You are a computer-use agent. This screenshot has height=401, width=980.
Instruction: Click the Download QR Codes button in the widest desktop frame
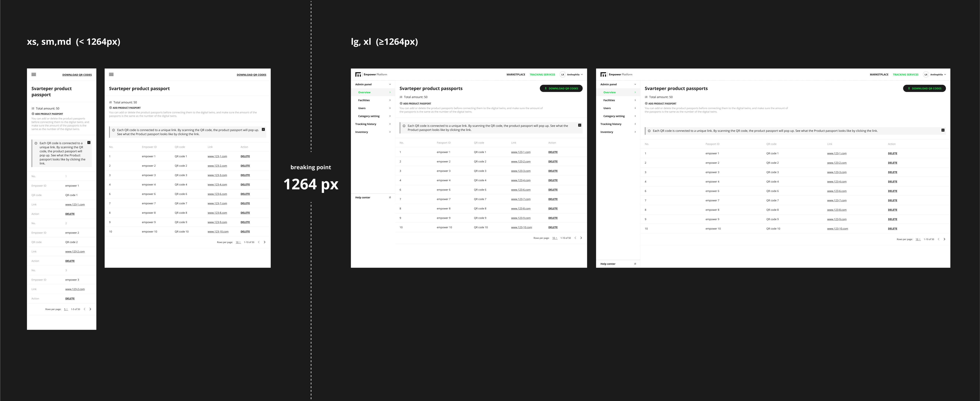pos(924,88)
